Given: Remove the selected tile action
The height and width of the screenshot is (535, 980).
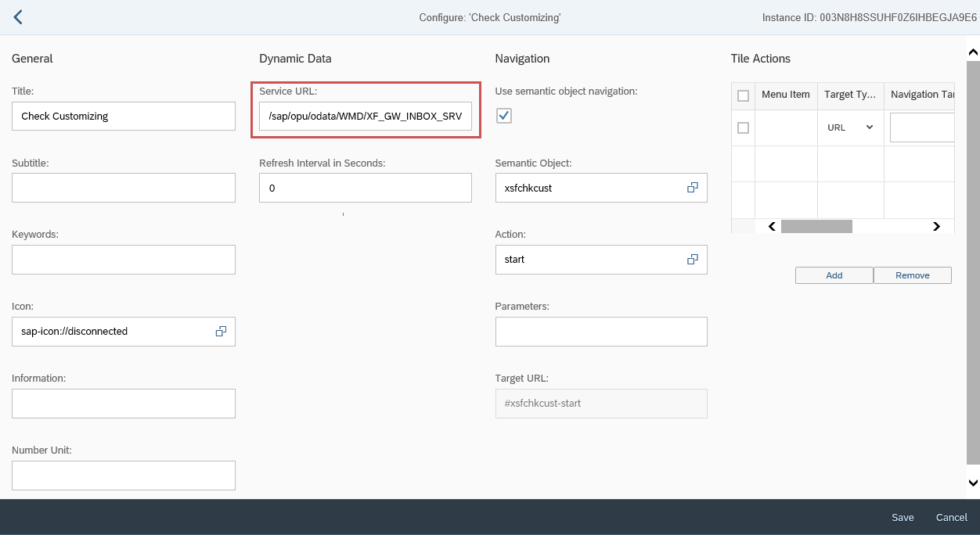Looking at the screenshot, I should click(913, 275).
